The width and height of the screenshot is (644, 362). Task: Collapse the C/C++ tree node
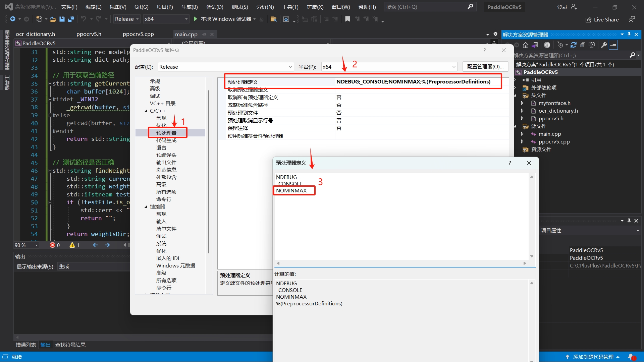point(146,111)
